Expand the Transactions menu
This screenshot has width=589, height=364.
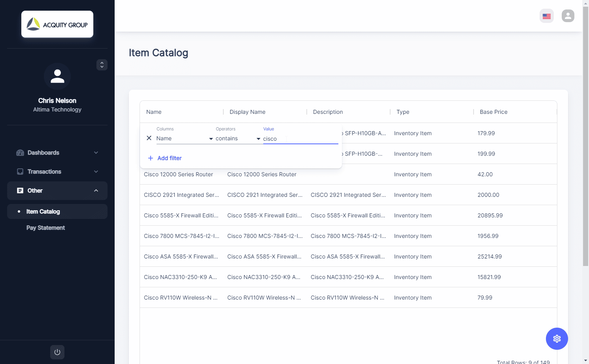(x=57, y=172)
